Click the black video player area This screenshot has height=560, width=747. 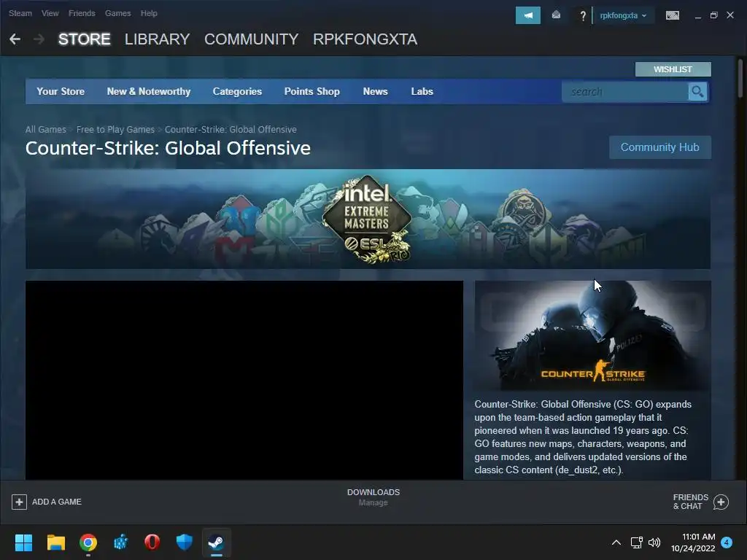(x=244, y=380)
